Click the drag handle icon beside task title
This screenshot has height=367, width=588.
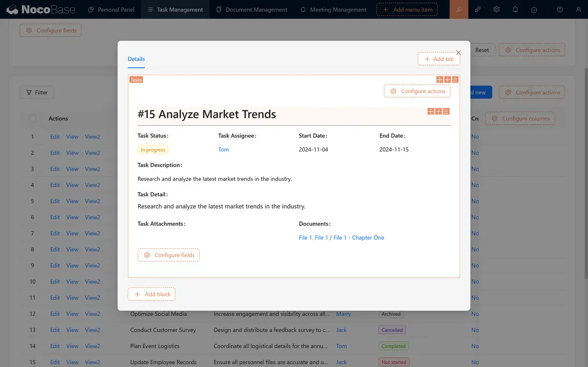(x=431, y=111)
